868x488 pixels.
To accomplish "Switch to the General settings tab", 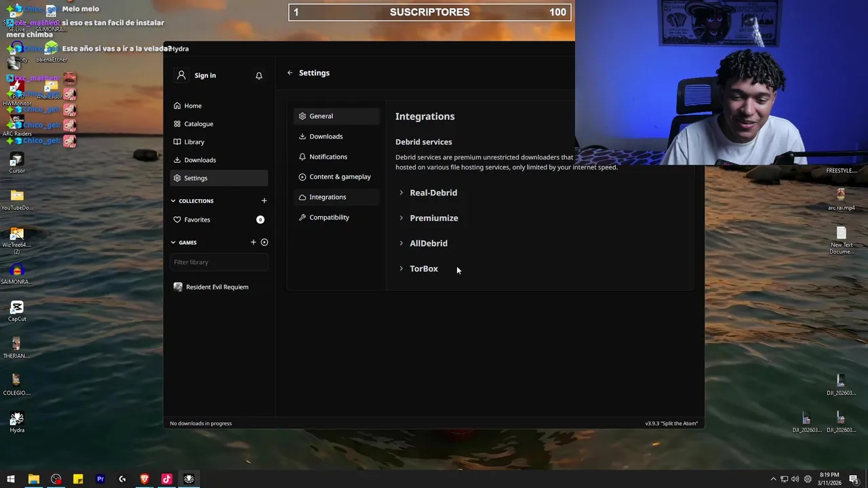I will (x=336, y=116).
